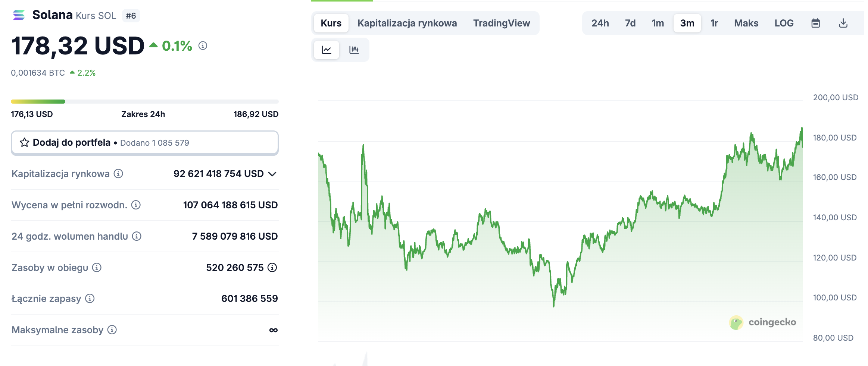Click 107 064 188 615 USD value
The height and width of the screenshot is (366, 868).
(x=230, y=205)
